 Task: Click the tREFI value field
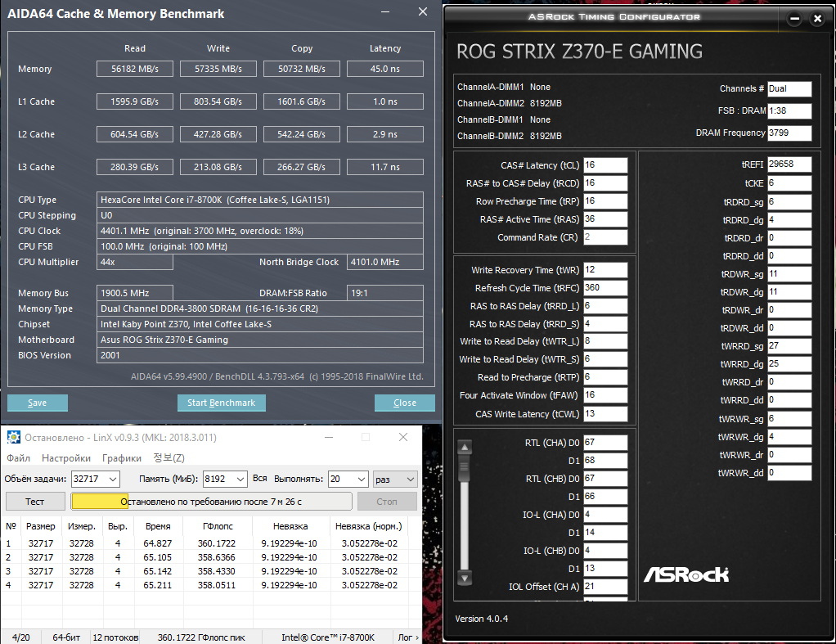[x=789, y=164]
